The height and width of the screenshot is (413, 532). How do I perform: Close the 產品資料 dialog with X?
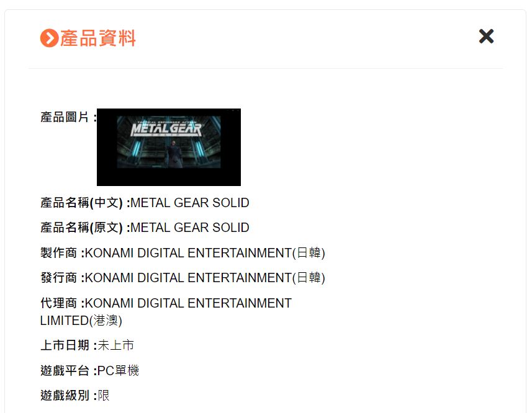486,36
